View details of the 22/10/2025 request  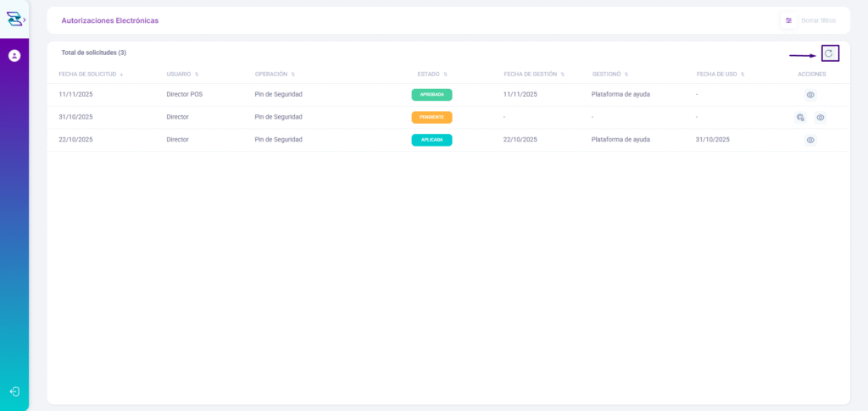tap(810, 140)
